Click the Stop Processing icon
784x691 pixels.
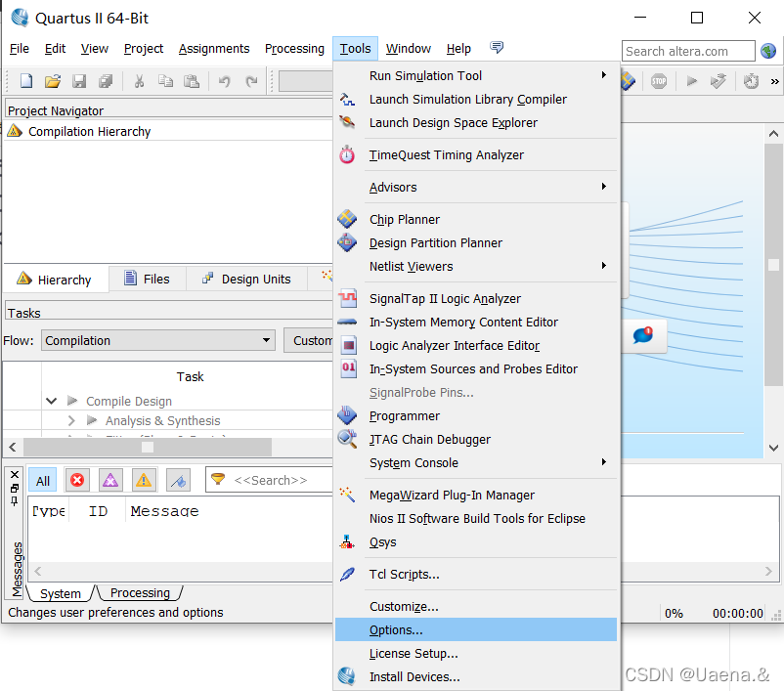[659, 81]
